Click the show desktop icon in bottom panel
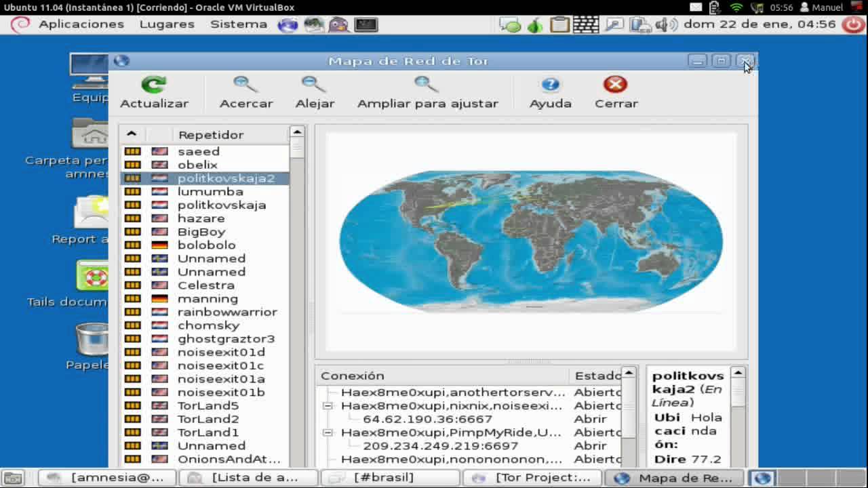868x488 pixels. point(13,478)
